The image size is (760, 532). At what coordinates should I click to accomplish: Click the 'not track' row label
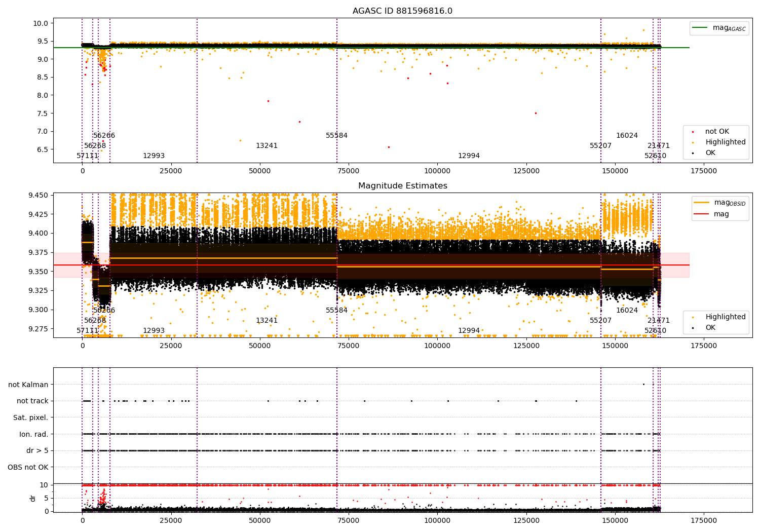(32, 401)
